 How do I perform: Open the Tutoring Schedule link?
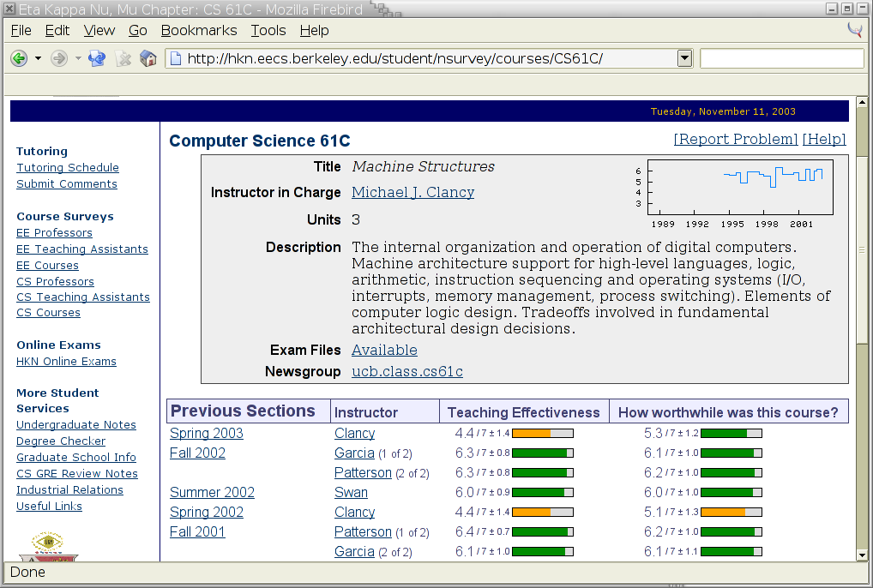[68, 168]
